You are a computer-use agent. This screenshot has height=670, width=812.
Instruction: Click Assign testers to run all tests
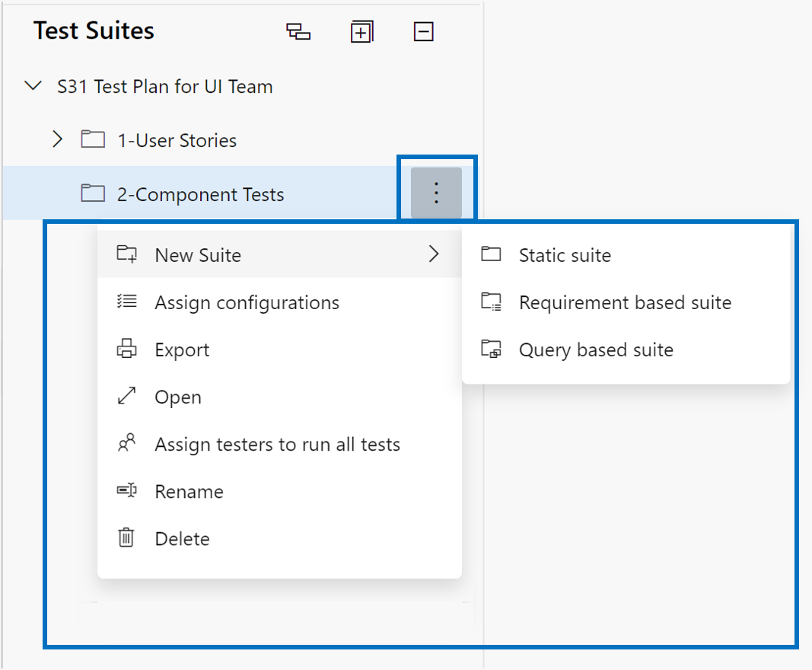tap(277, 445)
